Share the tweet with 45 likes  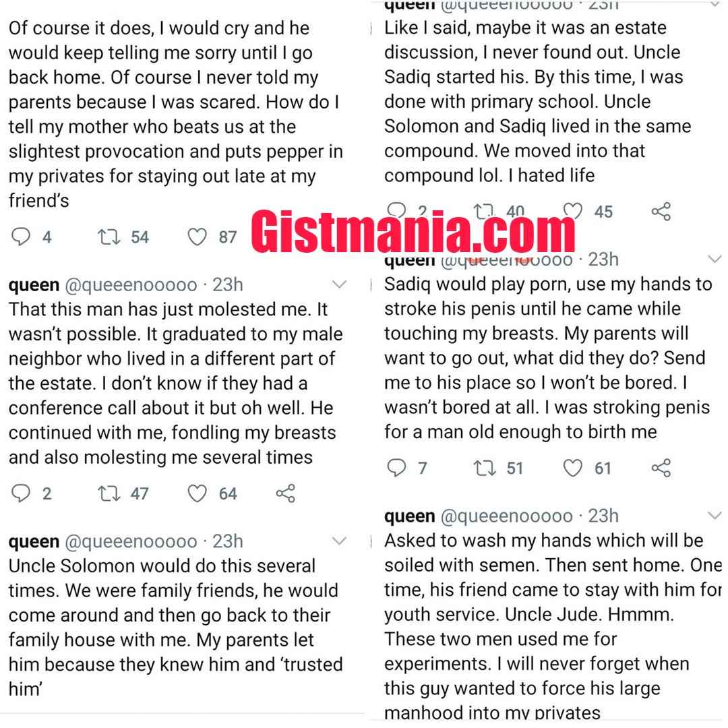tap(661, 211)
